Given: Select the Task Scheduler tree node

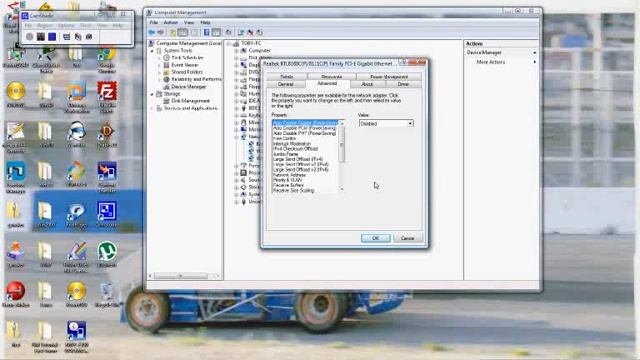Looking at the screenshot, I should point(187,58).
